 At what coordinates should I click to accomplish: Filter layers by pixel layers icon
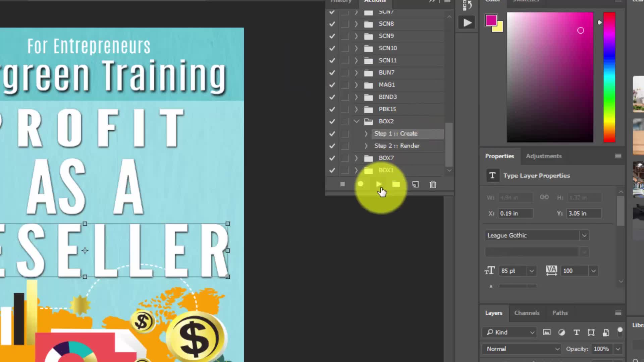click(547, 332)
